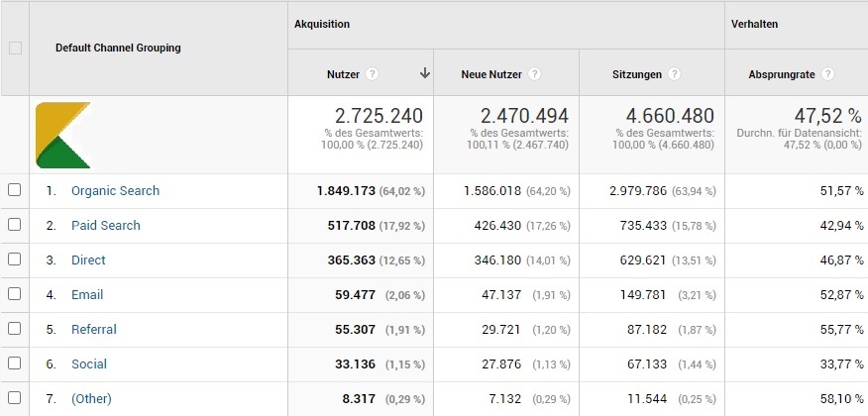Click the Default Channel Grouping header
The width and height of the screenshot is (868, 416).
coord(118,48)
